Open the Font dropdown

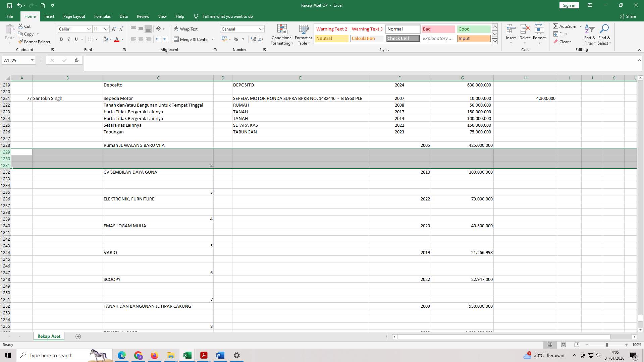pos(89,29)
